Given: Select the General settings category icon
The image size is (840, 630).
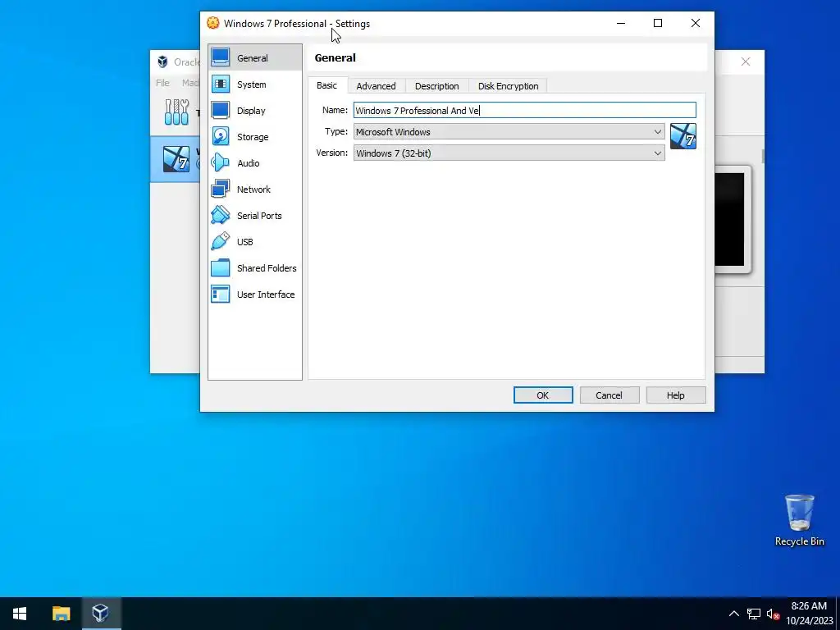Looking at the screenshot, I should pyautogui.click(x=220, y=57).
